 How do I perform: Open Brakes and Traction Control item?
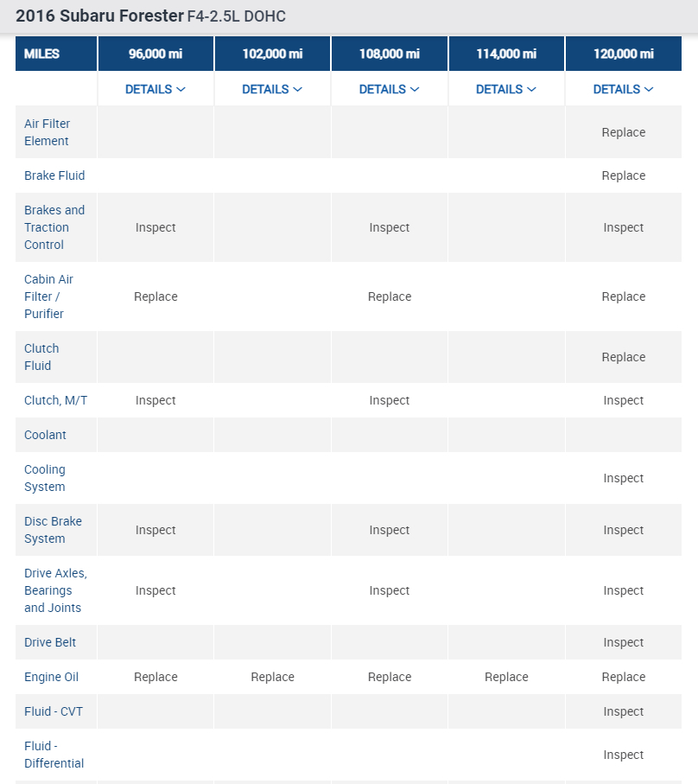pyautogui.click(x=54, y=227)
